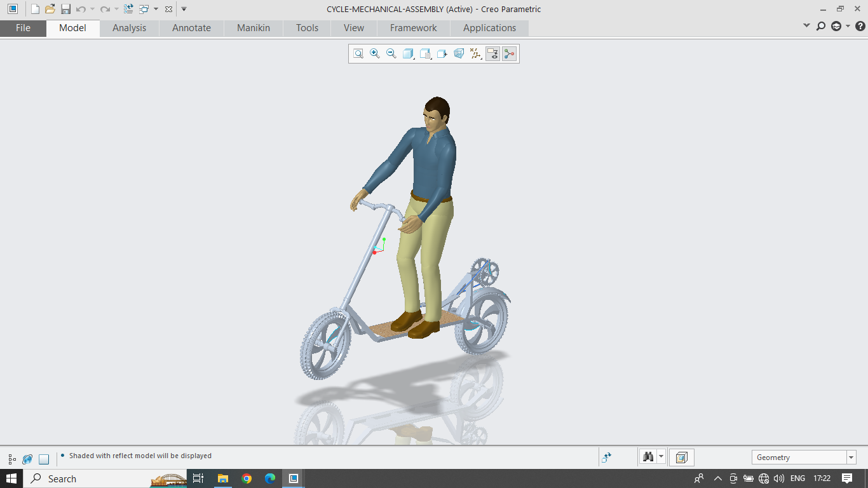This screenshot has height=488, width=868.
Task: Click the Creo application menu icon in title bar
Action: [x=12, y=9]
